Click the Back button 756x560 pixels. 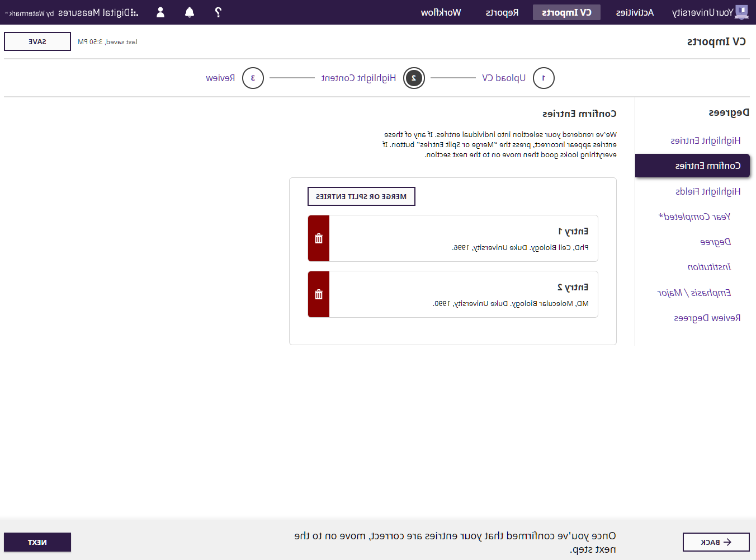pos(716,542)
